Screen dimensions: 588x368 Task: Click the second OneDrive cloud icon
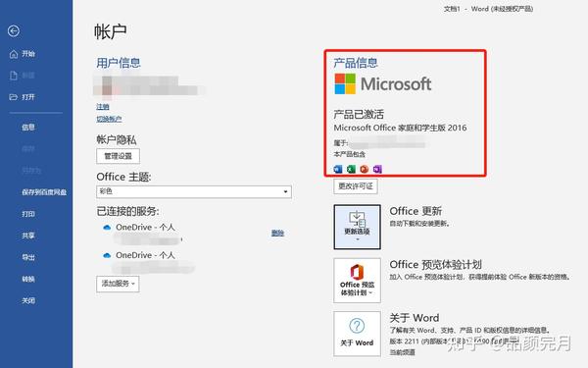[x=107, y=255]
